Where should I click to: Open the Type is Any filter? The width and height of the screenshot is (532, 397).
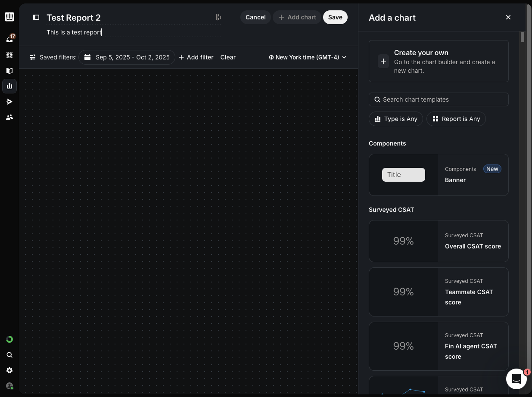[396, 119]
